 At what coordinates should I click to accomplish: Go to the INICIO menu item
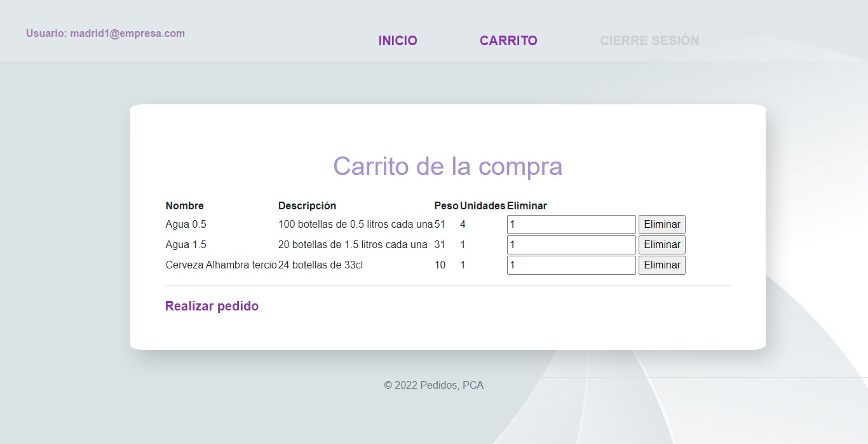tap(397, 40)
